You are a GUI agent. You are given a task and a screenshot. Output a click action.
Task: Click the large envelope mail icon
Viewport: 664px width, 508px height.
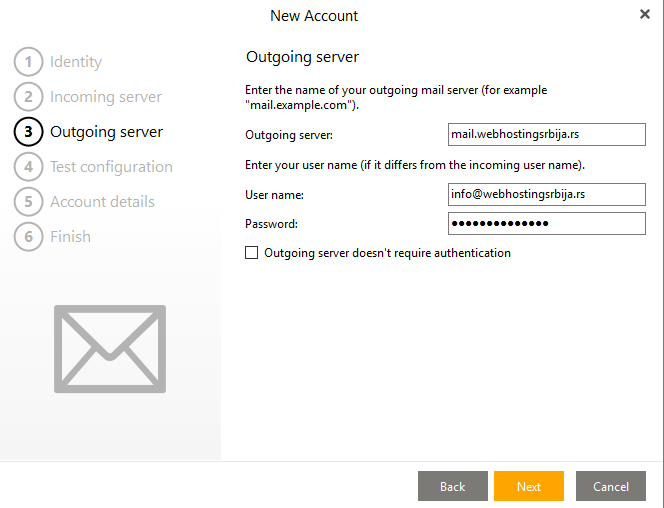(x=110, y=349)
